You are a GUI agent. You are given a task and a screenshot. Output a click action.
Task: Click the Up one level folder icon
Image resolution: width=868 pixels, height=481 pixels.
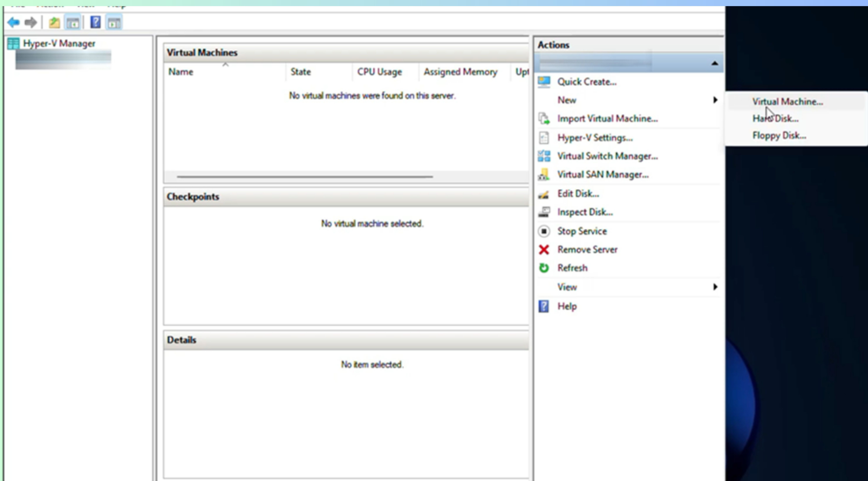(x=54, y=23)
